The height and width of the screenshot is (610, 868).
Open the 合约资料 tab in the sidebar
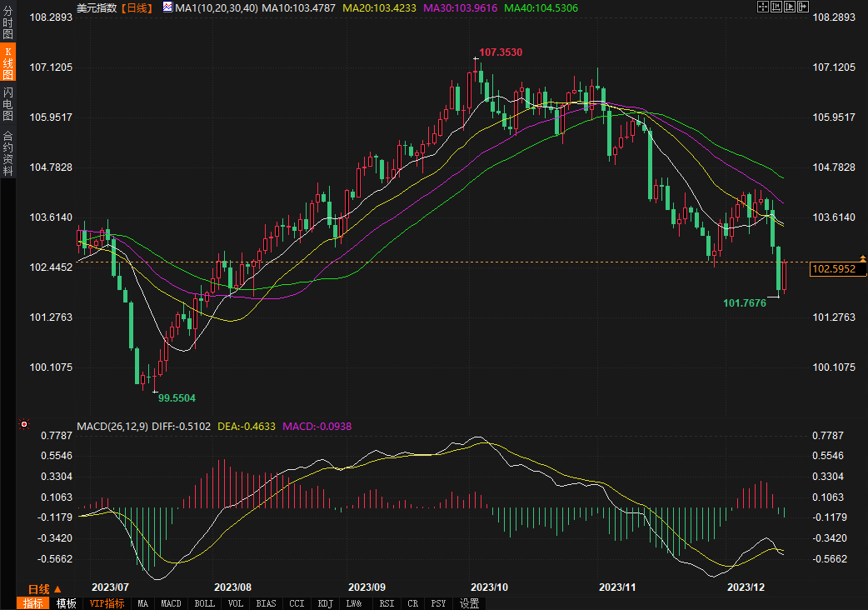7,152
